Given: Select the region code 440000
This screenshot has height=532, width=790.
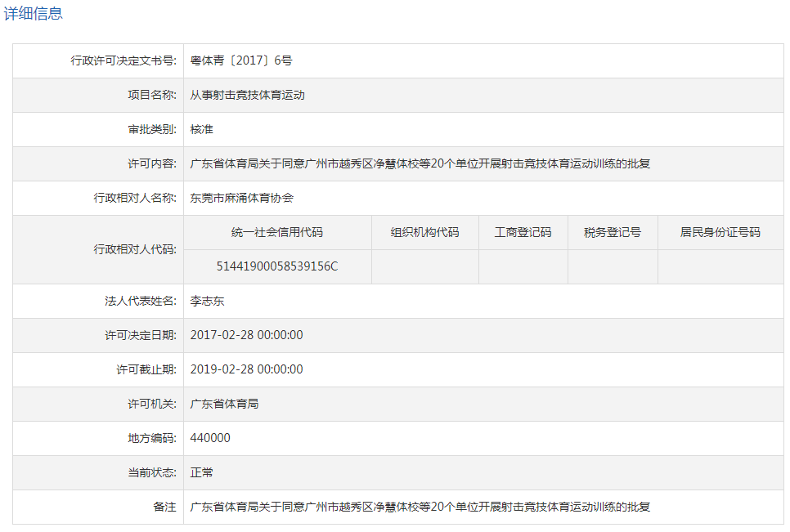Looking at the screenshot, I should point(210,438).
